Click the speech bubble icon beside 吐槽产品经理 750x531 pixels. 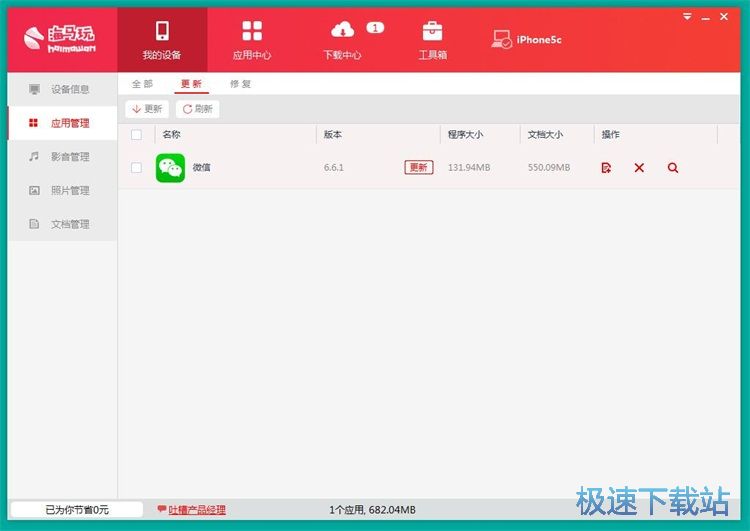click(162, 509)
